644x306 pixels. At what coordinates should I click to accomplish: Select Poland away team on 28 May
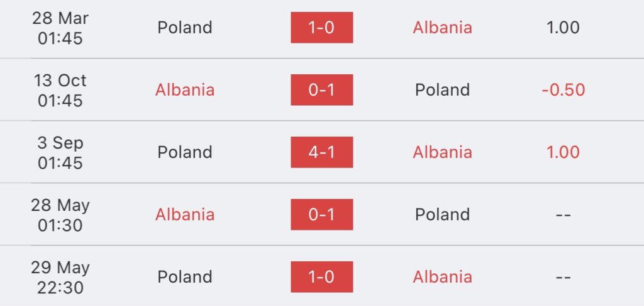click(442, 214)
